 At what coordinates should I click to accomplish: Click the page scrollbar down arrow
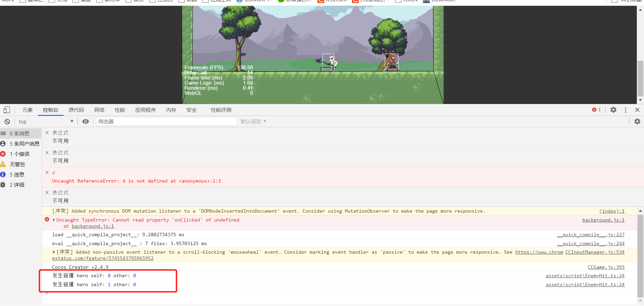[x=640, y=100]
